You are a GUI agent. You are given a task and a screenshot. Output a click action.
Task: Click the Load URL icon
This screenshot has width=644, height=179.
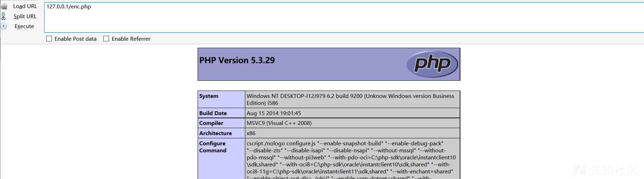point(4,6)
